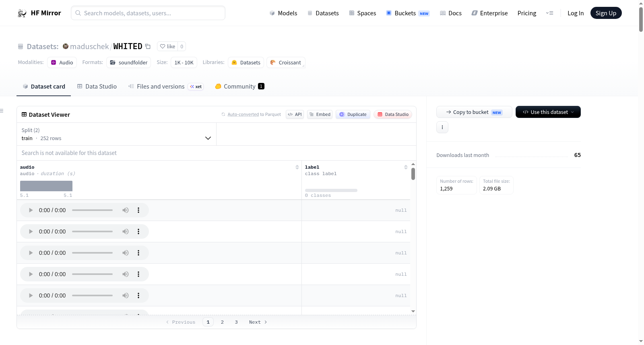
Task: Open the red Data Studio button
Action: [393, 114]
